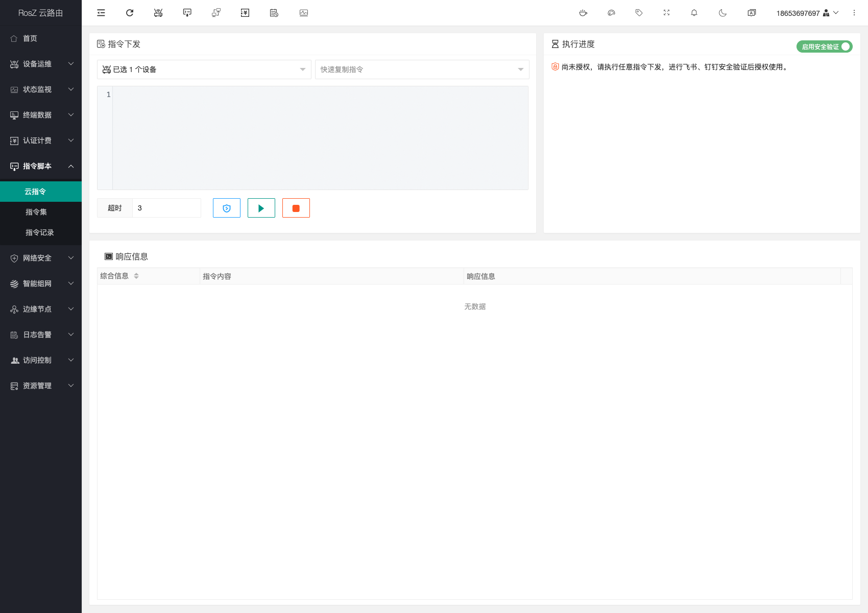Collapse the 指令脚本 sidebar menu
The width and height of the screenshot is (868, 613).
pyautogui.click(x=41, y=166)
